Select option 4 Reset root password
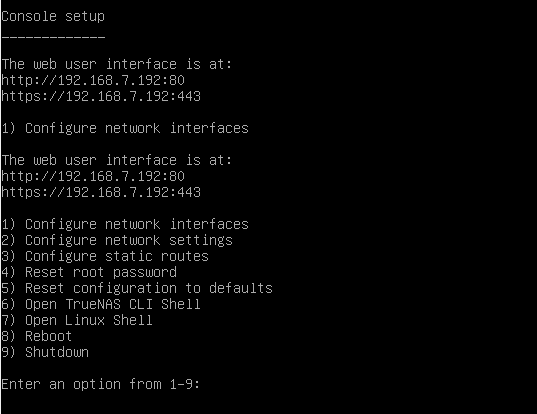 pos(89,273)
